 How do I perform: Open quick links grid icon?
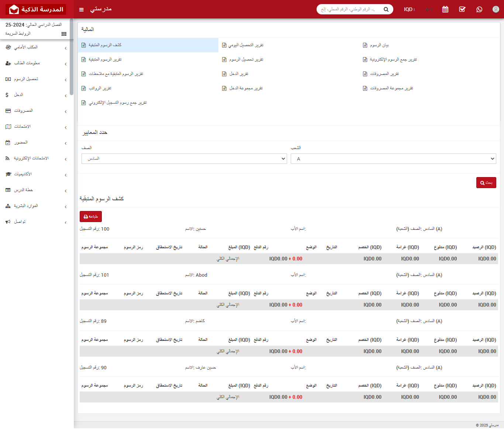pos(64,34)
